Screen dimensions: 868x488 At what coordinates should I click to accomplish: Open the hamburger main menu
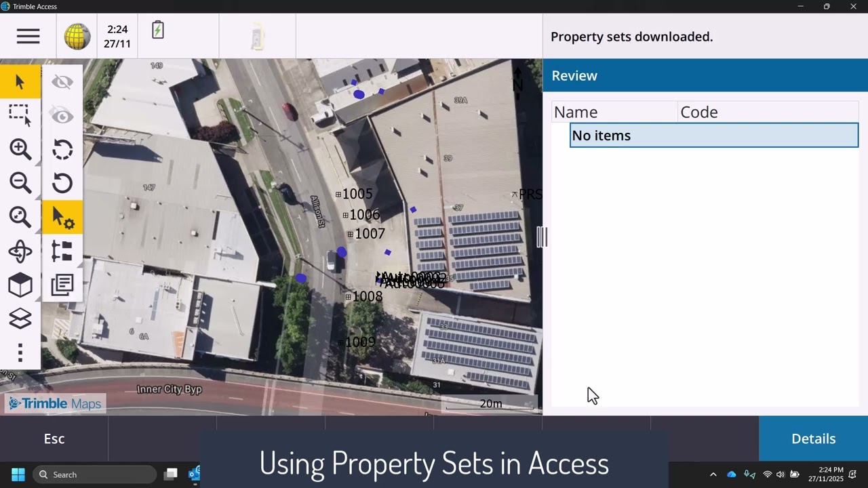point(28,36)
